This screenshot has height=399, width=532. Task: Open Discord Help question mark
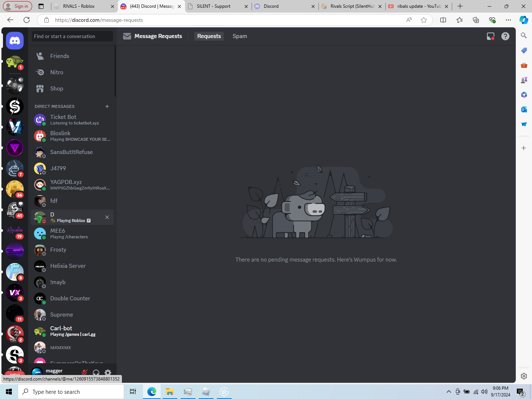(x=505, y=36)
